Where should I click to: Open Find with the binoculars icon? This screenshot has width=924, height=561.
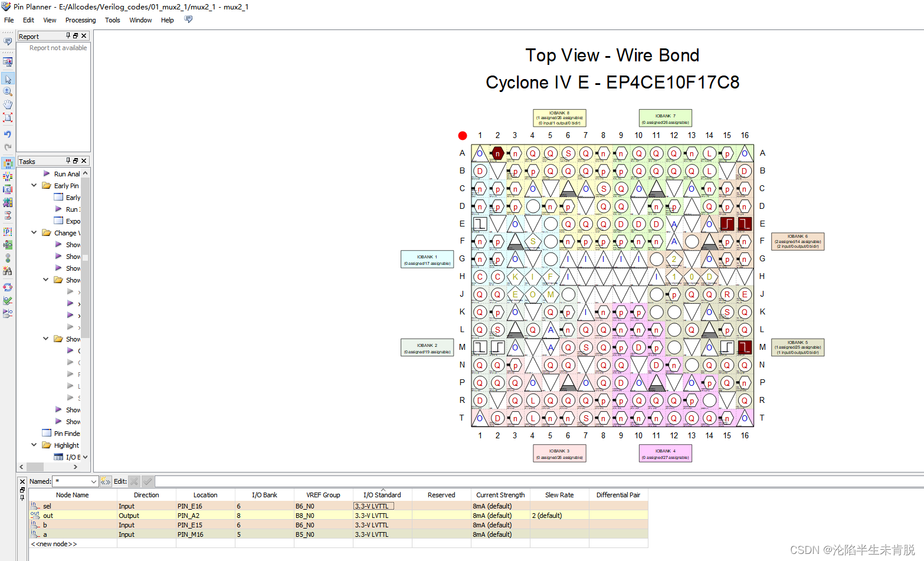(x=8, y=271)
